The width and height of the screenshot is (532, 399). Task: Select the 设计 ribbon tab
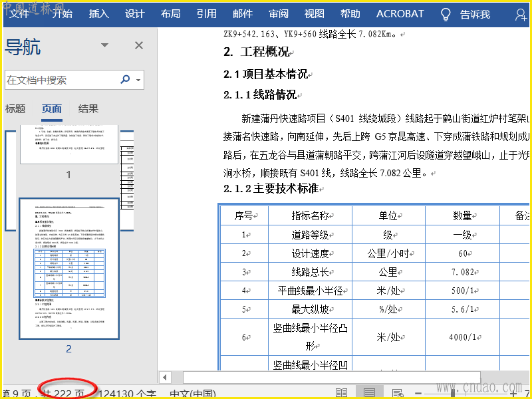pyautogui.click(x=134, y=14)
